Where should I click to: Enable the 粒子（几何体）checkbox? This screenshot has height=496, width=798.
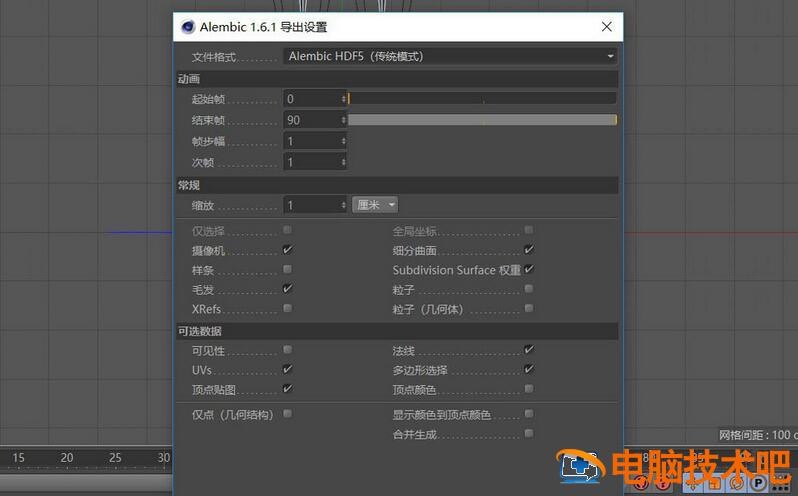pyautogui.click(x=529, y=308)
